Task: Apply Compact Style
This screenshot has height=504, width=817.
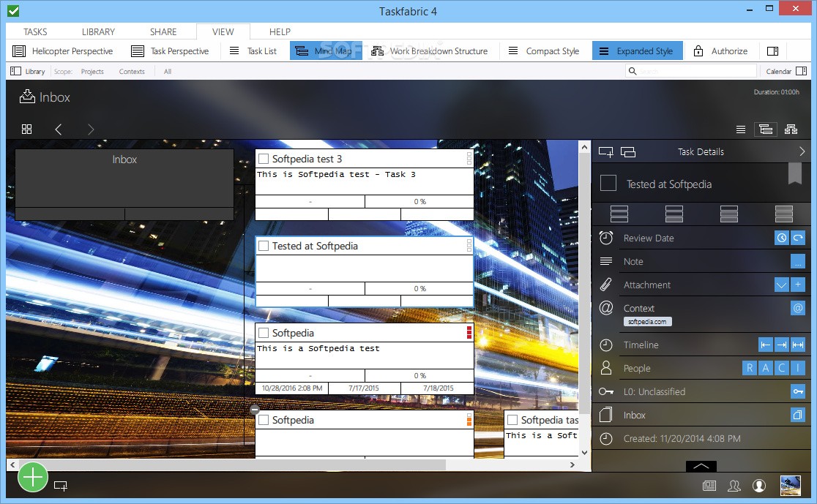Action: (x=544, y=51)
